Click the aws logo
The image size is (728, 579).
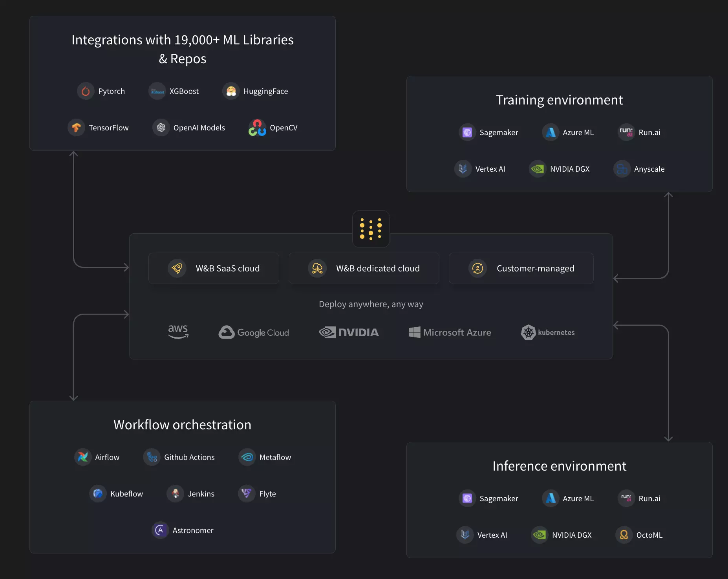coord(178,332)
